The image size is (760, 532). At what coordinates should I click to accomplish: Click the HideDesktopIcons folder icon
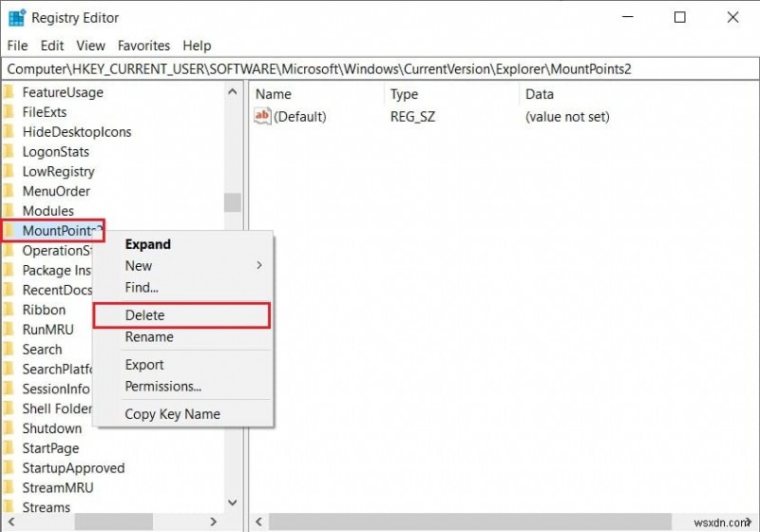tap(9, 132)
